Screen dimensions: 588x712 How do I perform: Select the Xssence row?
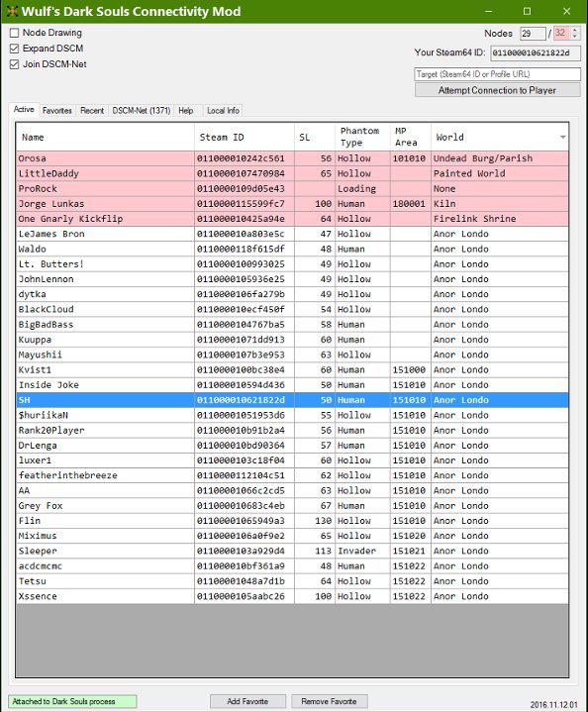(292, 596)
